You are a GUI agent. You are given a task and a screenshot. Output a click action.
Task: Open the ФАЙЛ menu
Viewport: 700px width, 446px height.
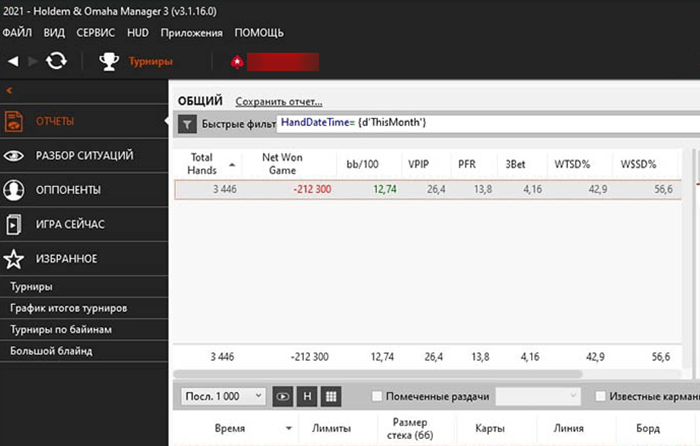(x=17, y=33)
